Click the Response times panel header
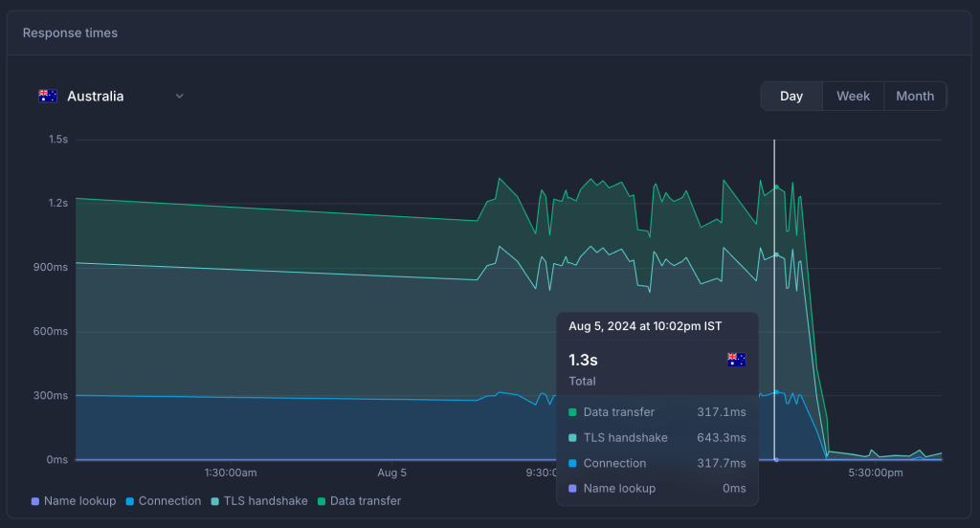Image resolution: width=980 pixels, height=528 pixels. coord(70,33)
